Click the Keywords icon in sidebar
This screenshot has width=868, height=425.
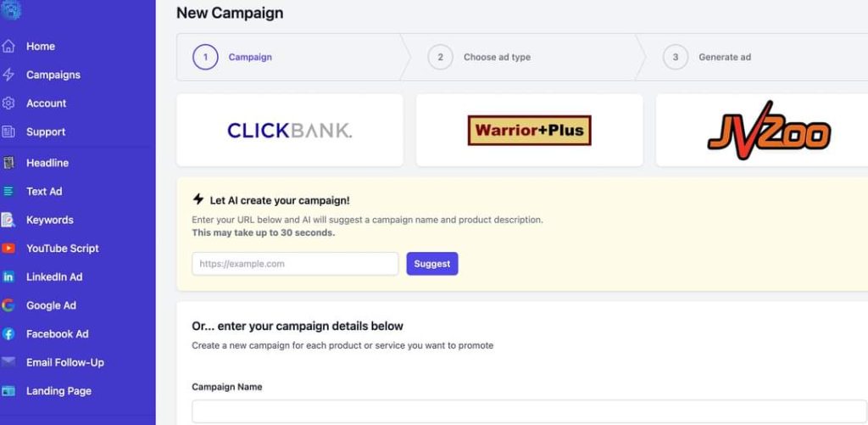8,220
